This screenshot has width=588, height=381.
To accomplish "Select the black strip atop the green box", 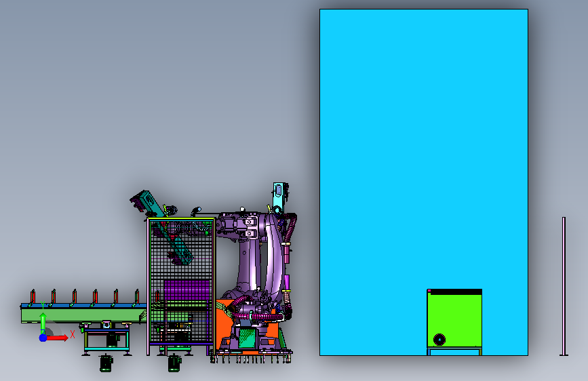I will 454,292.
